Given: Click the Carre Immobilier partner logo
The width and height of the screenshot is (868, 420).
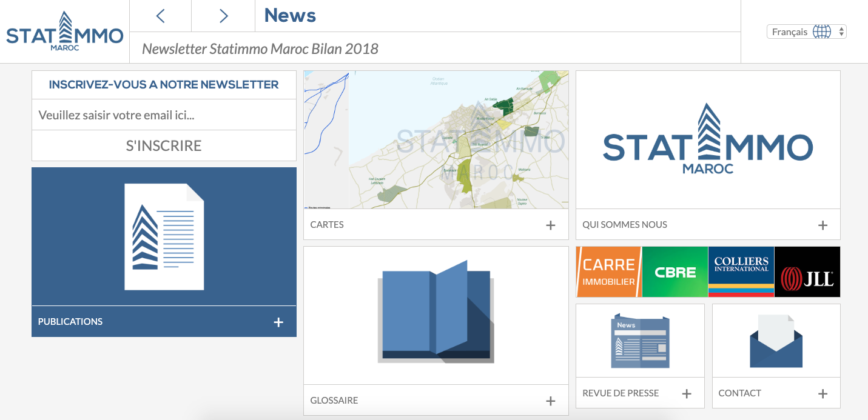Looking at the screenshot, I should pyautogui.click(x=609, y=272).
